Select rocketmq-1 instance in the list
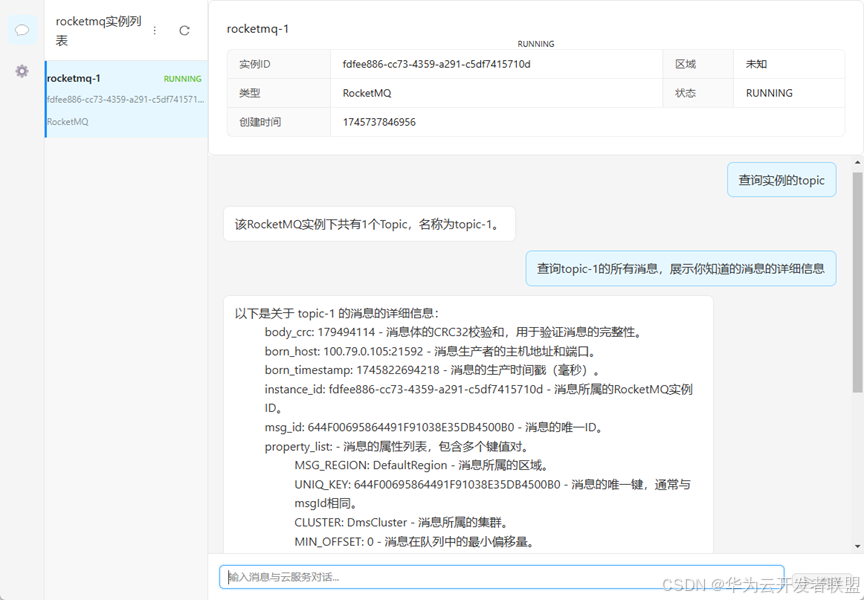 [x=126, y=99]
